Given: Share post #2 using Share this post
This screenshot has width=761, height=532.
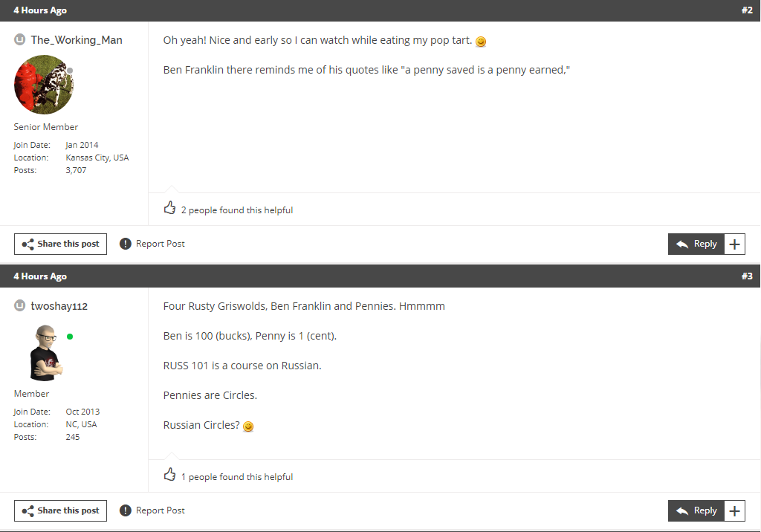Looking at the screenshot, I should coord(61,244).
